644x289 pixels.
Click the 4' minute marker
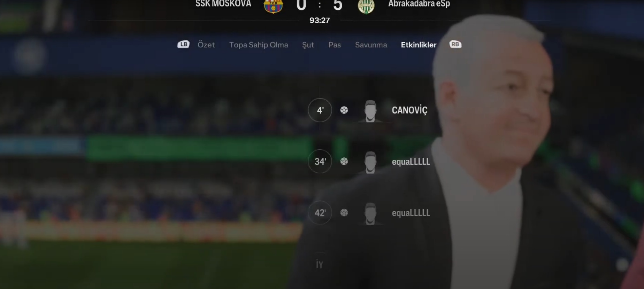320,110
